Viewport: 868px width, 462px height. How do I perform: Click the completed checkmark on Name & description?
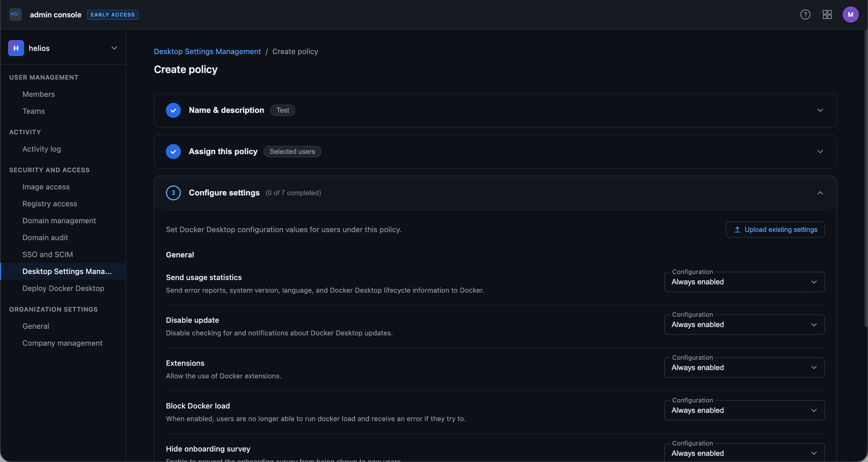pyautogui.click(x=173, y=110)
